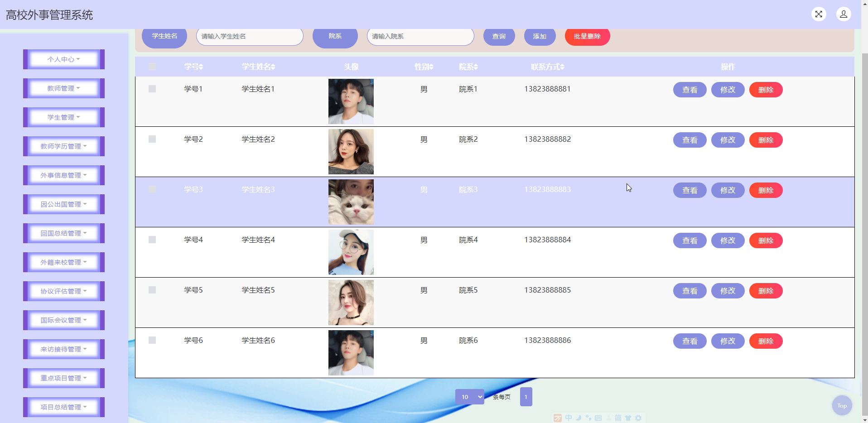Screen dimensions: 868x423
Task: Sort by 学生姓名 column arrows
Action: pyautogui.click(x=273, y=67)
